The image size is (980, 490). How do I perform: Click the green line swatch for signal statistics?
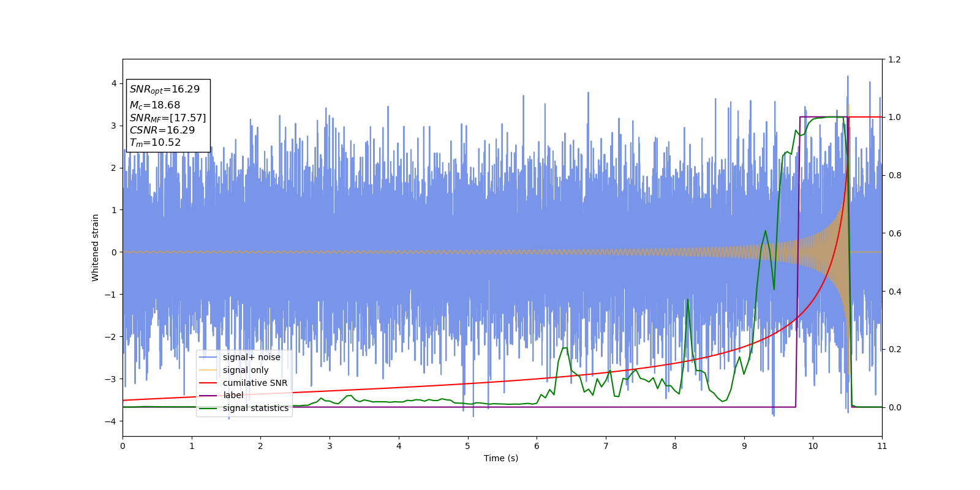(x=208, y=409)
